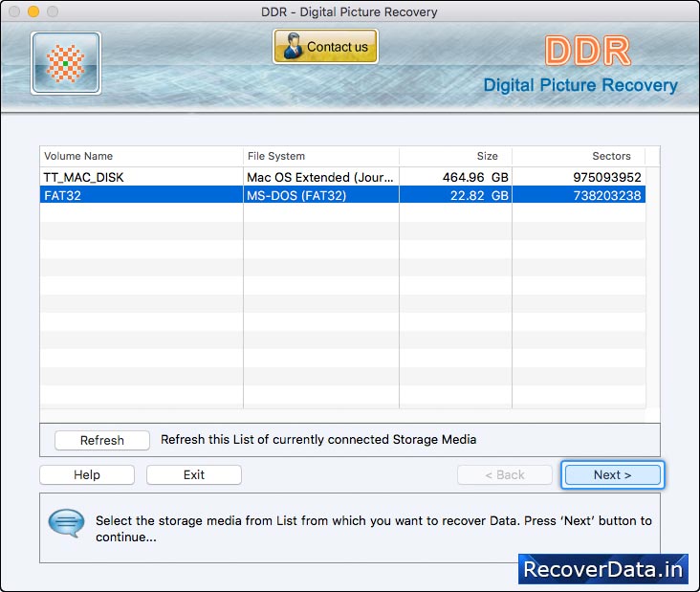Click the Refresh this List description text

pyautogui.click(x=318, y=439)
